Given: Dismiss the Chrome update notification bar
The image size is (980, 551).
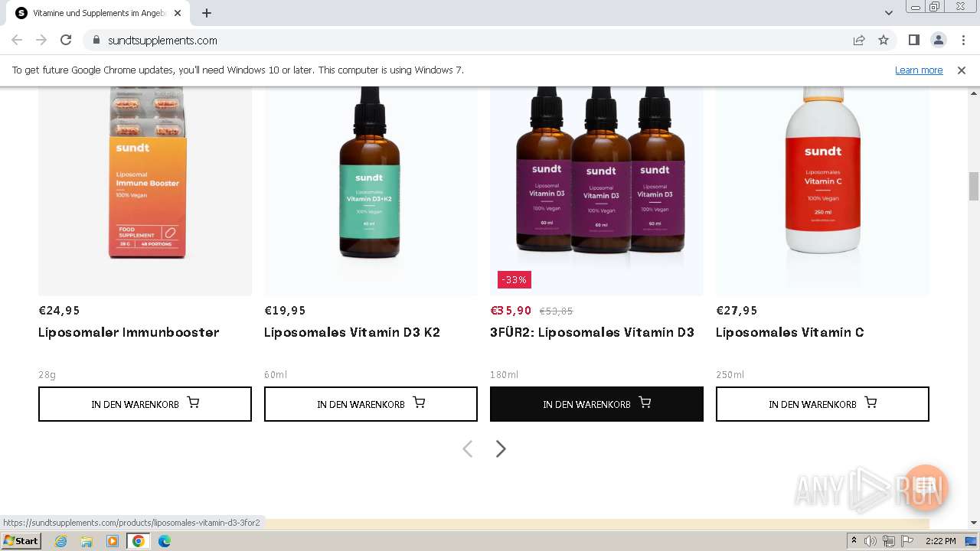Looking at the screenshot, I should pyautogui.click(x=962, y=70).
